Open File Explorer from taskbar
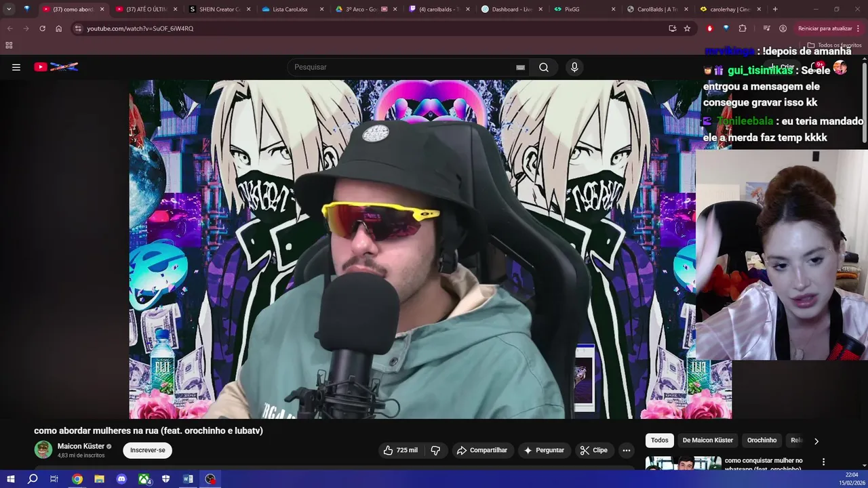The width and height of the screenshot is (868, 488). point(99,479)
